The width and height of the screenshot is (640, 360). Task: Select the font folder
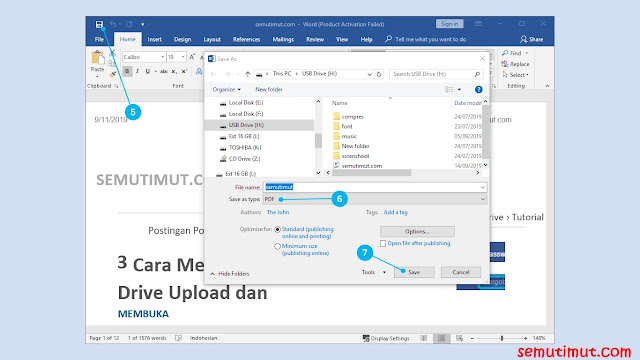347,127
